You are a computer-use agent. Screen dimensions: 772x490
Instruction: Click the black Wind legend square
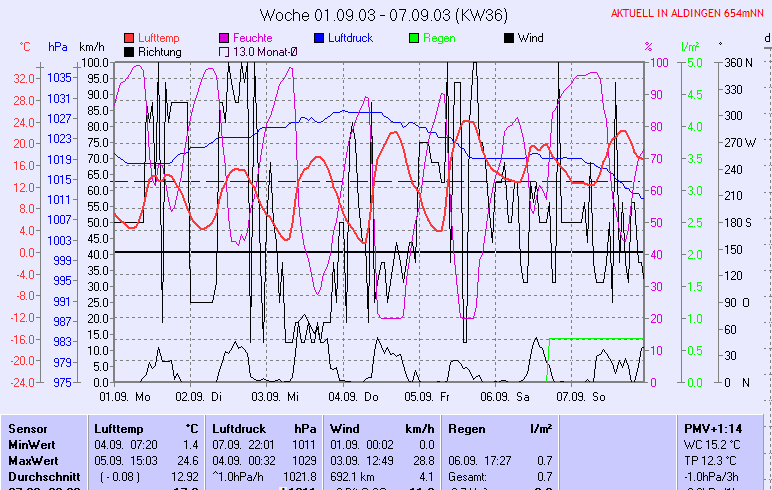[x=509, y=38]
